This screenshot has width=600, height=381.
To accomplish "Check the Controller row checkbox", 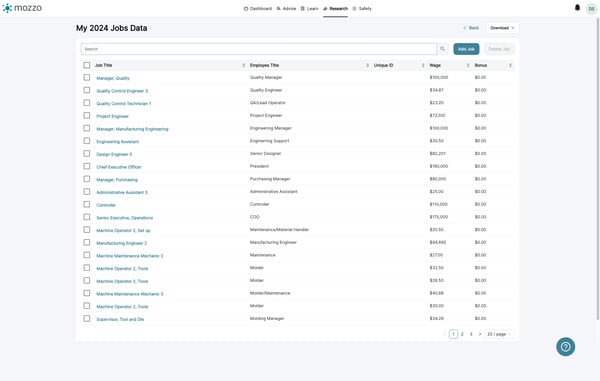I will (x=87, y=204).
